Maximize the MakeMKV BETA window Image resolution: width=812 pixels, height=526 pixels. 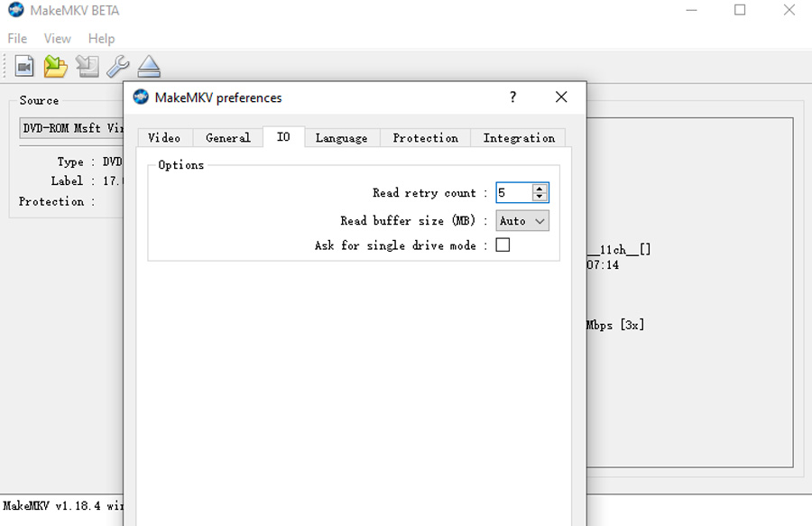click(x=740, y=10)
